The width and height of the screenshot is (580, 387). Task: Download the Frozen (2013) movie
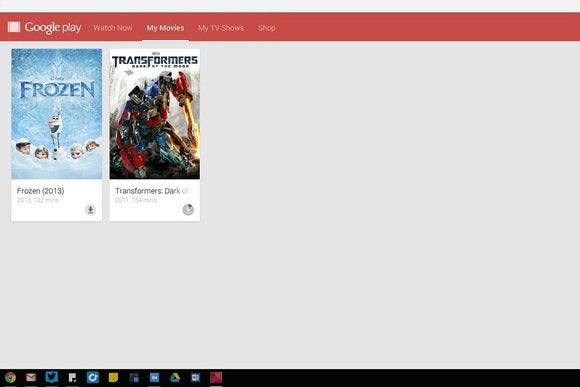[90, 210]
